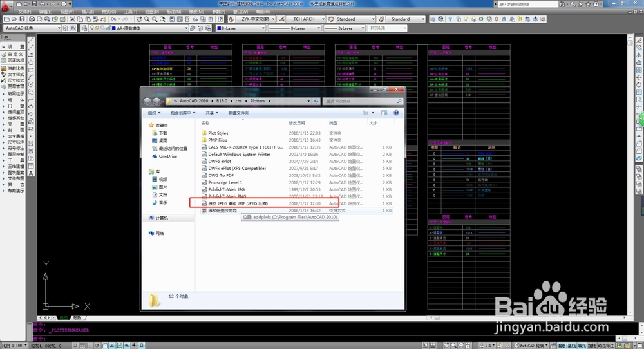Toggle 编组 grouping option in status bar
Screen dimensions: 644x349
(x=562, y=346)
